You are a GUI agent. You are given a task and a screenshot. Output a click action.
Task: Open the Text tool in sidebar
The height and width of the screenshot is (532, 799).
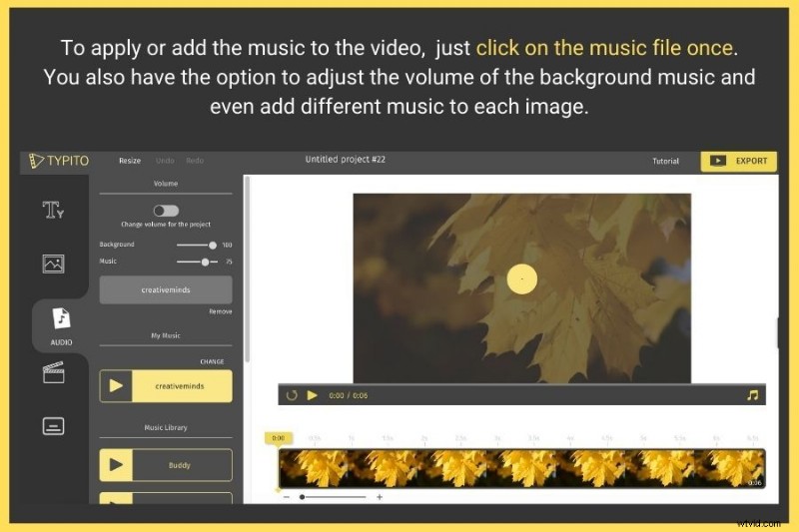(x=53, y=210)
